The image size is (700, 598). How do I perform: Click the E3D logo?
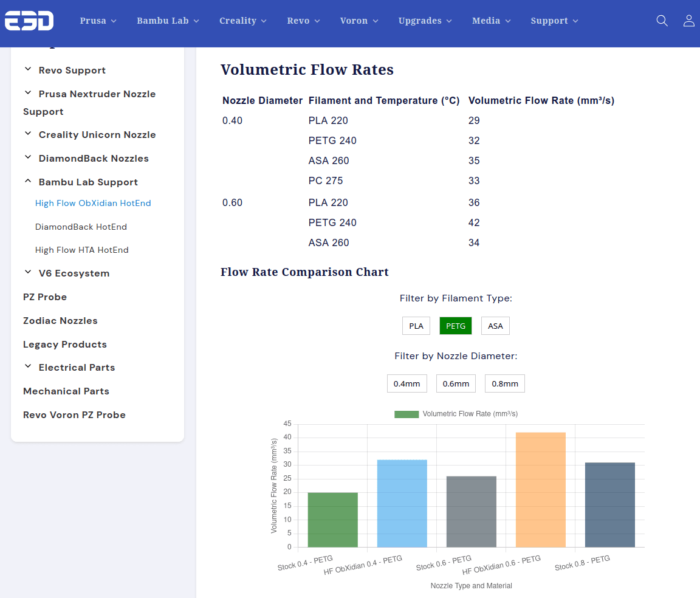pyautogui.click(x=29, y=21)
